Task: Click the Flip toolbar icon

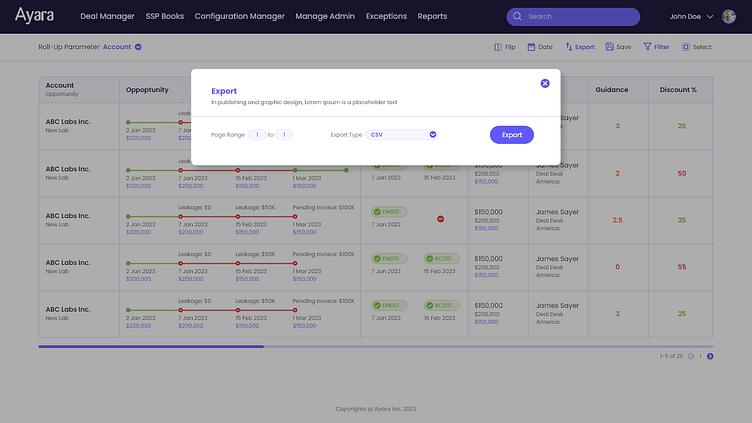Action: pos(498,47)
